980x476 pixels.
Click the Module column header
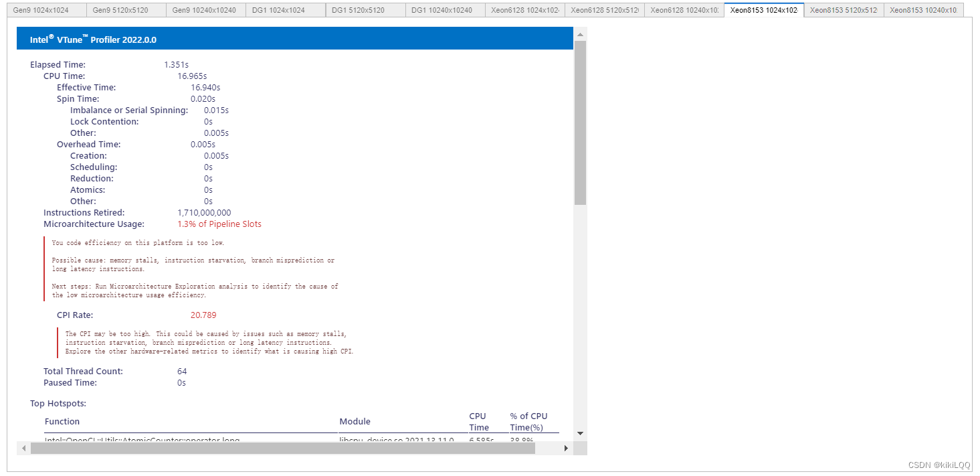[355, 422]
